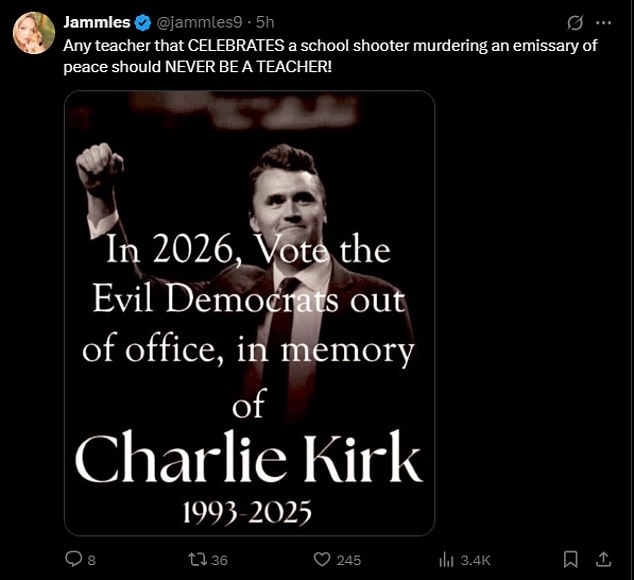Viewport: 634px width, 580px height.
Task: Open the attached black-and-white memorial image
Action: click(249, 313)
